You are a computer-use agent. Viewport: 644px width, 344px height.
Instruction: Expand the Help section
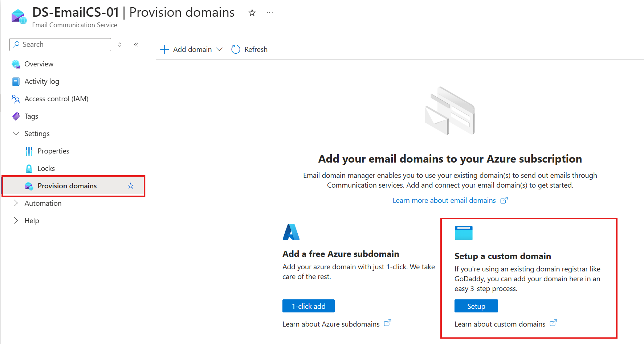click(x=16, y=221)
